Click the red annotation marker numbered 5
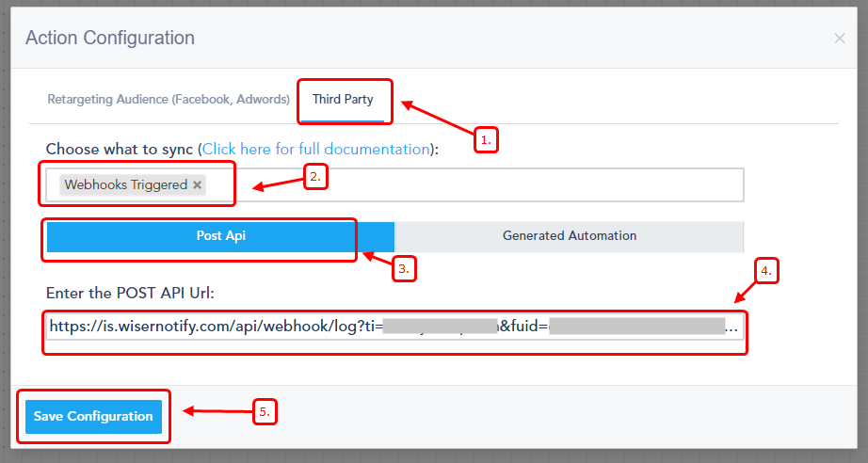 [x=264, y=411]
